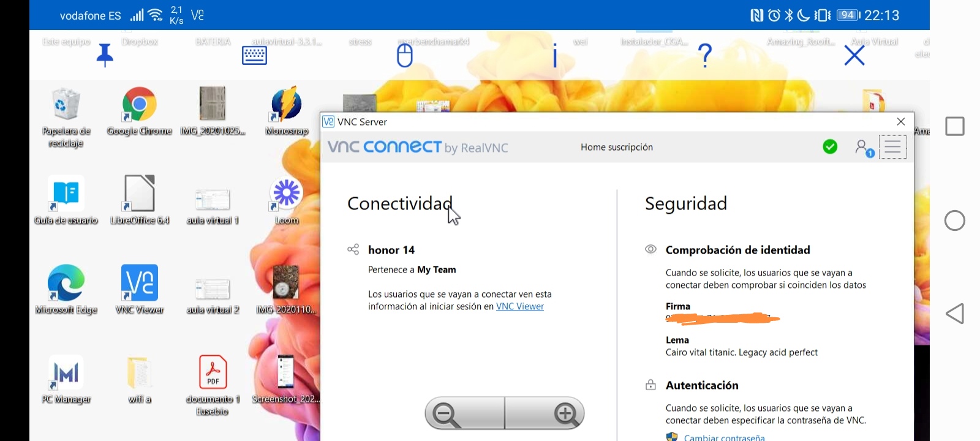Select the Screenshot_202 file

(x=286, y=379)
